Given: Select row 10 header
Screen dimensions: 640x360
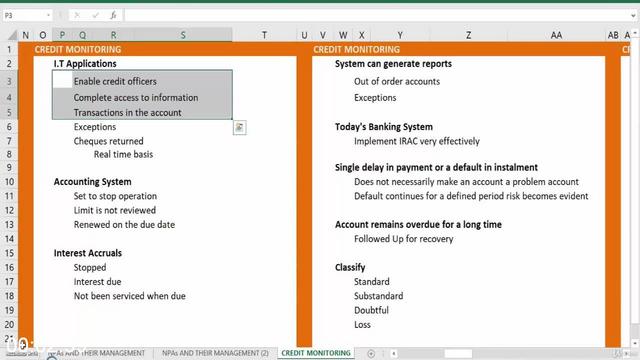Looking at the screenshot, I should tap(9, 182).
